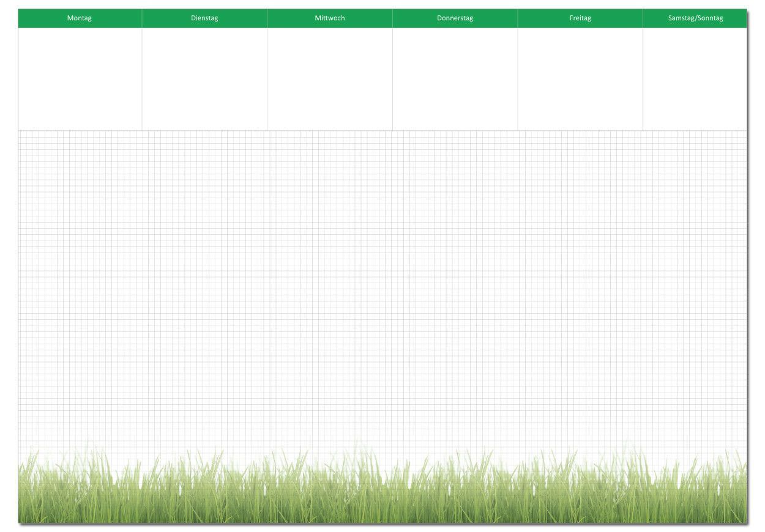Focus the blank cell beneath Donnerstag
The height and width of the screenshot is (532, 765).
455,79
